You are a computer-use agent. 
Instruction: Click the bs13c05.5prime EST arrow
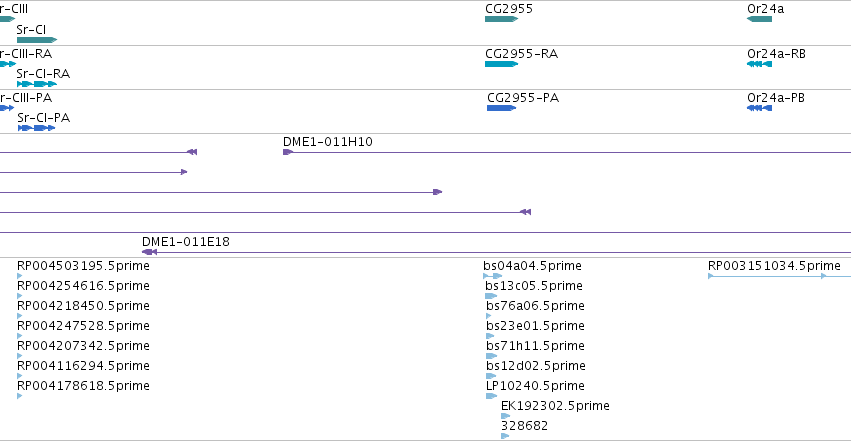coord(491,296)
